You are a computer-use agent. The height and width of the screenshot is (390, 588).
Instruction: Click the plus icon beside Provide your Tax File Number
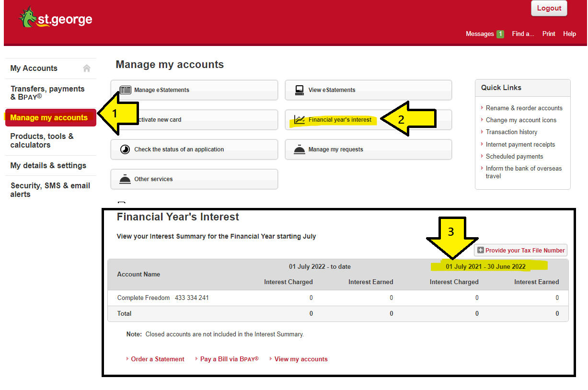tap(481, 250)
